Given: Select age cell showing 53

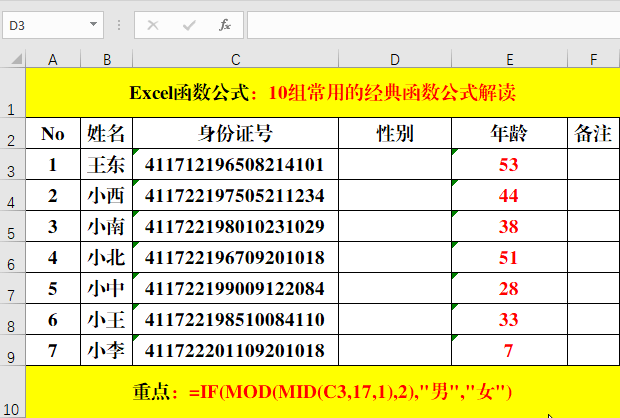Looking at the screenshot, I should tap(510, 165).
